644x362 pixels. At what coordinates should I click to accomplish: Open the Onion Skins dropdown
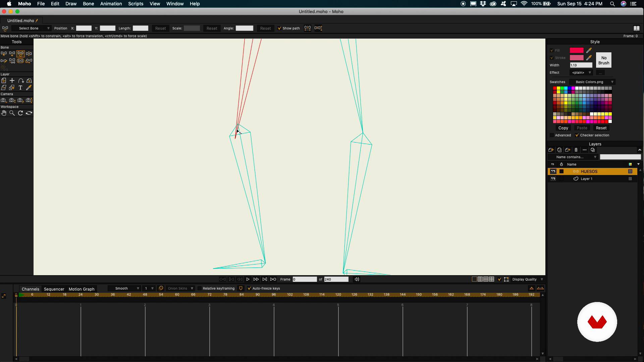pos(180,289)
